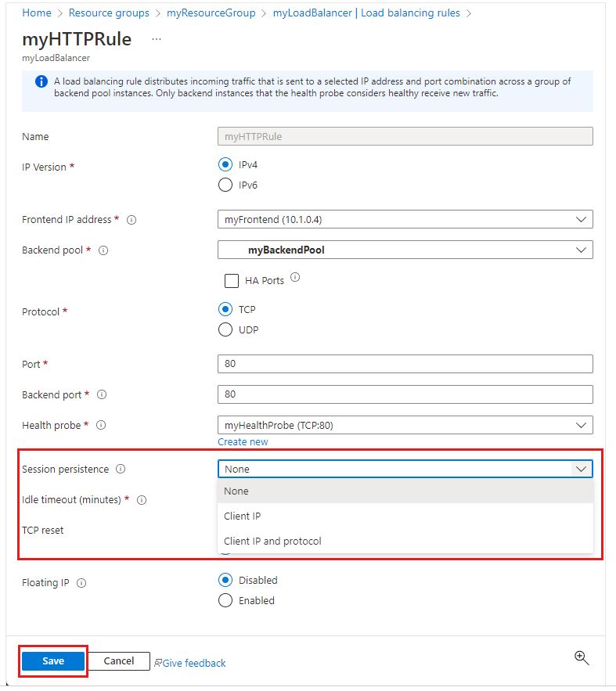Open the ellipsis menu next to myHTTPRule

[157, 39]
